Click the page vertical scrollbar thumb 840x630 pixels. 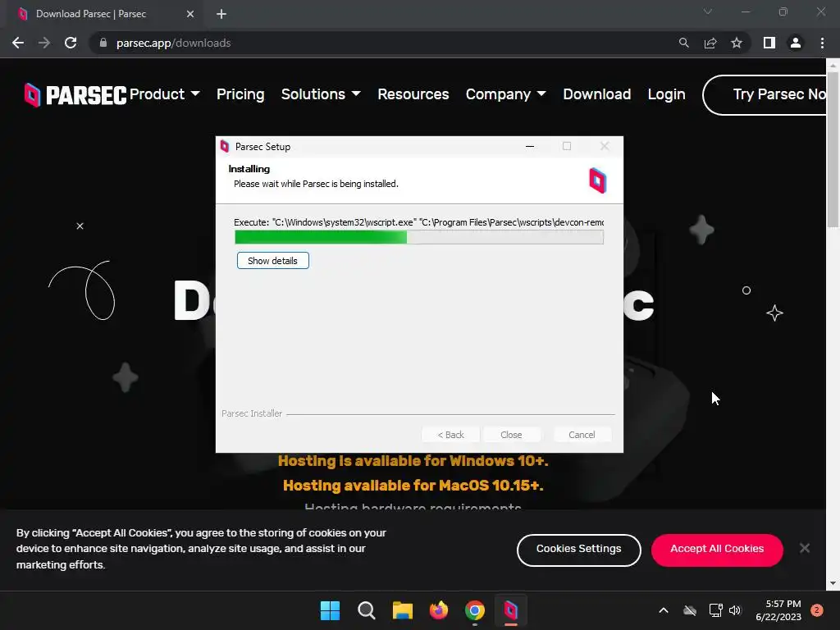coord(832,149)
